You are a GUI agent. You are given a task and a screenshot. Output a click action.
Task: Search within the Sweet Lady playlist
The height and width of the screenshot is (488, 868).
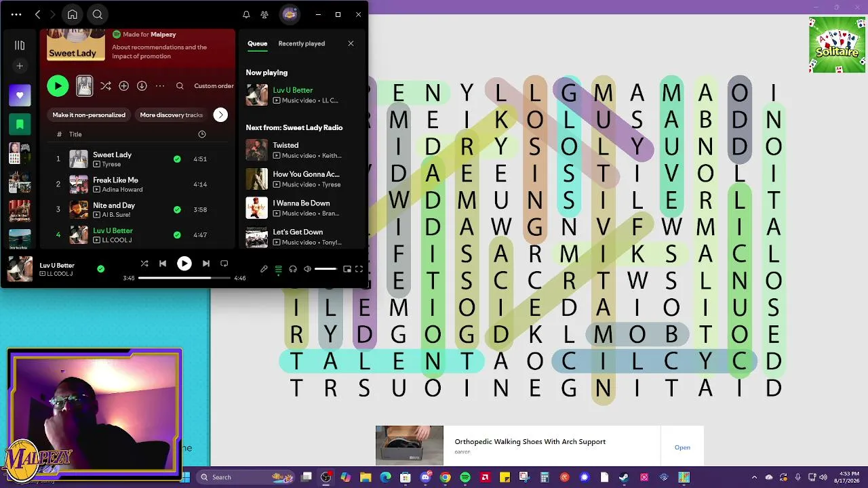click(180, 86)
